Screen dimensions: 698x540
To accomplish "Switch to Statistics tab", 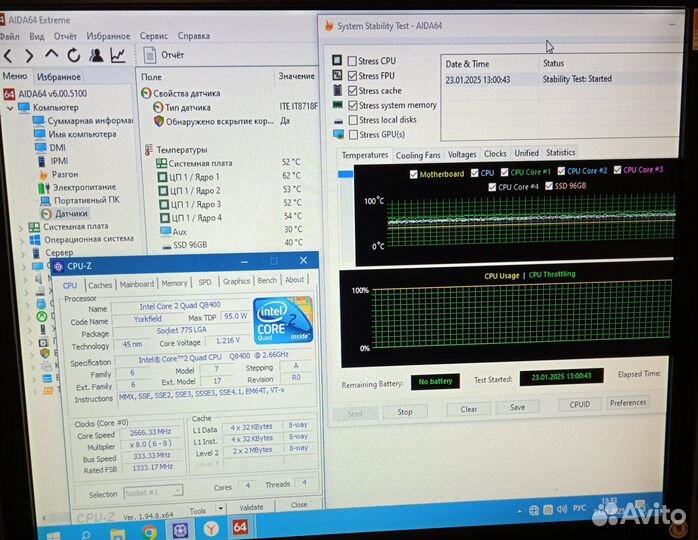I will pos(560,153).
